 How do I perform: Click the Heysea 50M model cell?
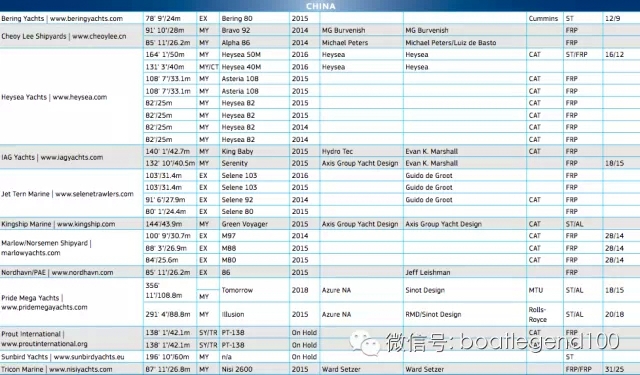254,55
